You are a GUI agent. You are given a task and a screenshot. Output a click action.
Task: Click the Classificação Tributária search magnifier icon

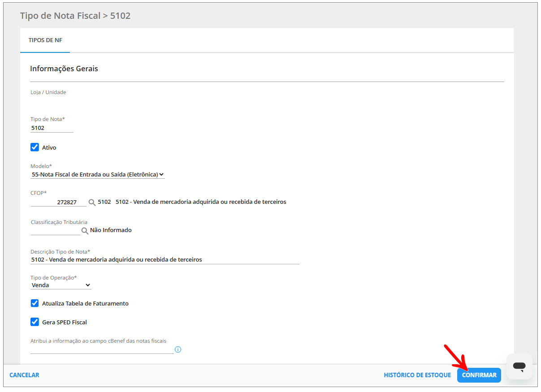coord(85,231)
